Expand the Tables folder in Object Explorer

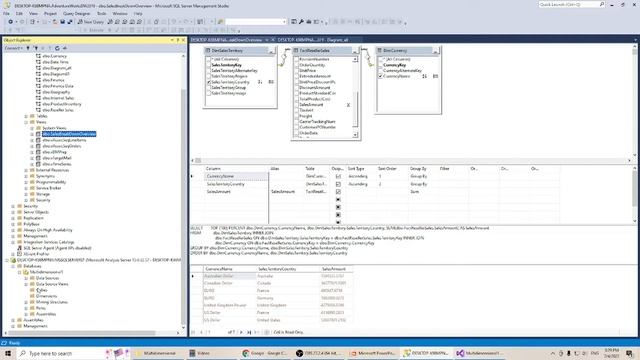tap(26, 116)
